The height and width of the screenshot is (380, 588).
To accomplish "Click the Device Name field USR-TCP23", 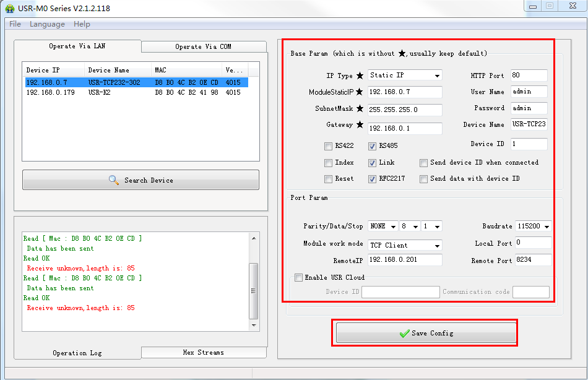I will (x=529, y=124).
